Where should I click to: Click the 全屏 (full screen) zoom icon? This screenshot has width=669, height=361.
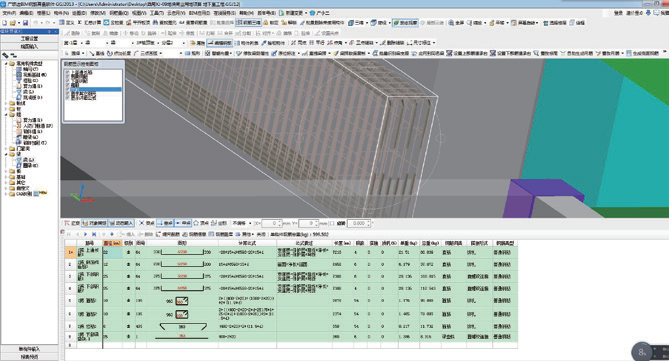[x=456, y=23]
